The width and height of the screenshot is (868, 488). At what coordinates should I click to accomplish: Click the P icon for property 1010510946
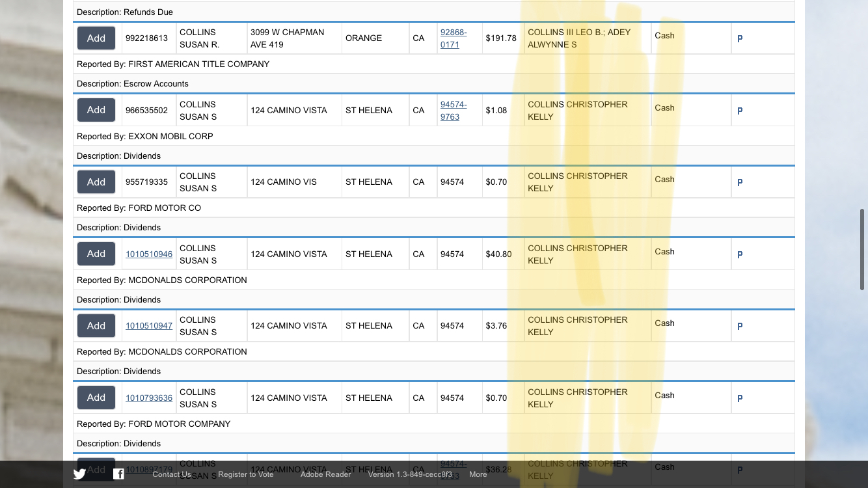coord(740,255)
